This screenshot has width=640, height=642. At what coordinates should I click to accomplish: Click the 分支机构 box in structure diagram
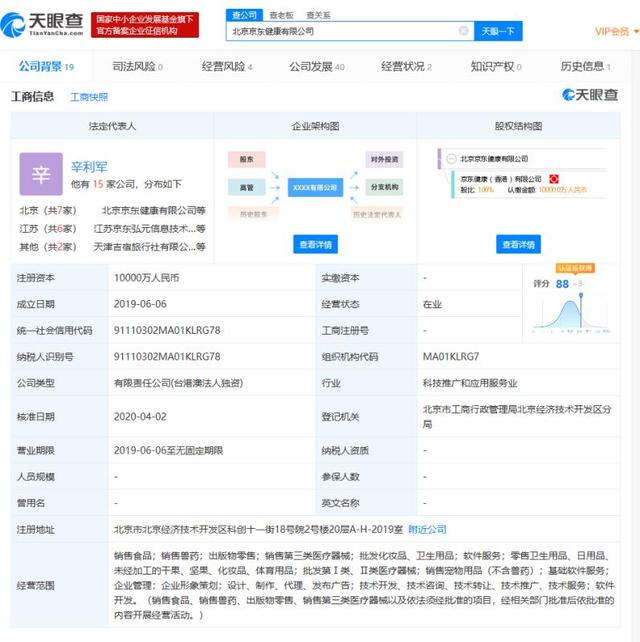(x=384, y=187)
